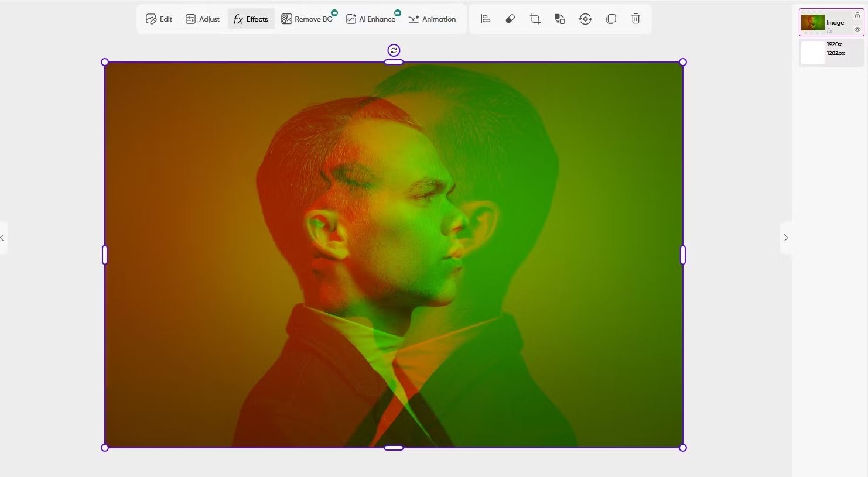The width and height of the screenshot is (868, 477).
Task: Collapse the right layers panel arrow
Action: click(x=786, y=238)
